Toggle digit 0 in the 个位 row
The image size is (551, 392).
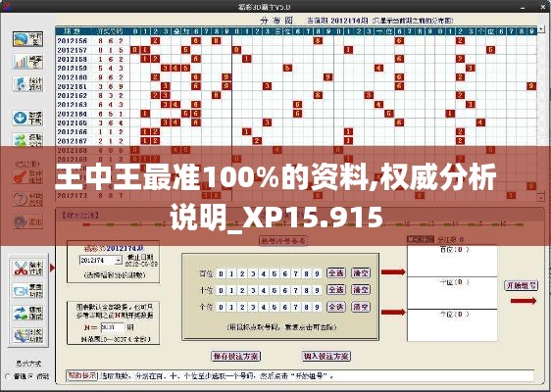221,308
